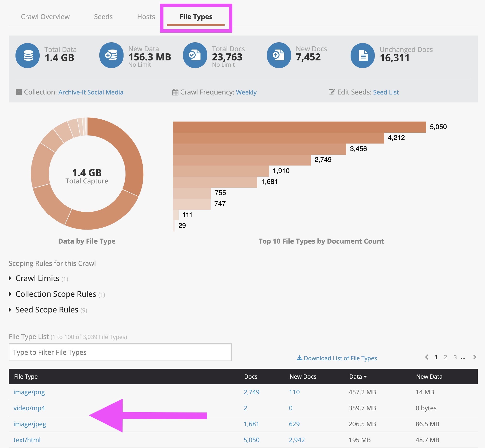Click the Total Docs checkmark document icon
The image size is (485, 448).
point(195,55)
